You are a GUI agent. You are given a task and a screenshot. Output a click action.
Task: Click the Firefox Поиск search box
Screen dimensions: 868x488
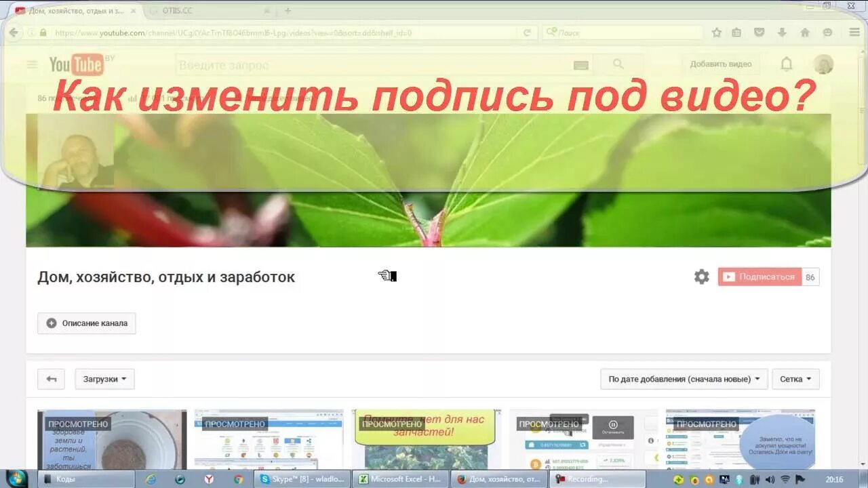coord(623,33)
